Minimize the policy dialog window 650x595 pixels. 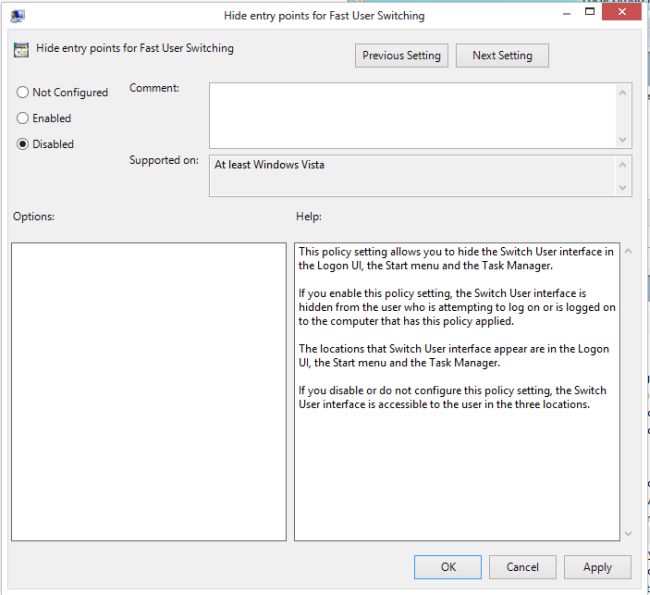pos(567,14)
